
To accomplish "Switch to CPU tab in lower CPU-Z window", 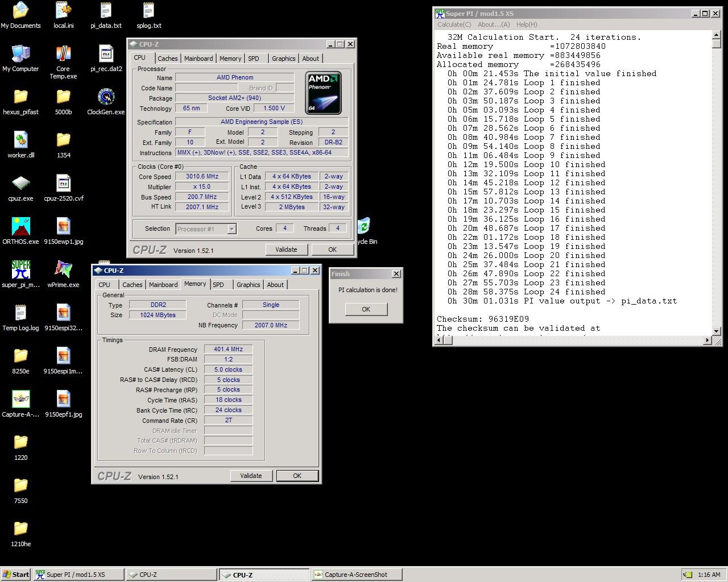I will [105, 285].
